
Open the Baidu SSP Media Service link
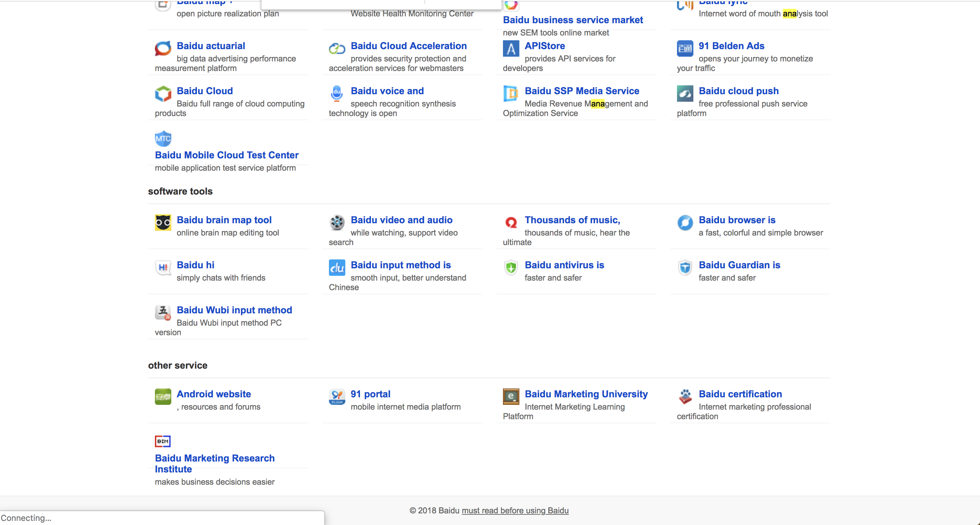(x=582, y=91)
